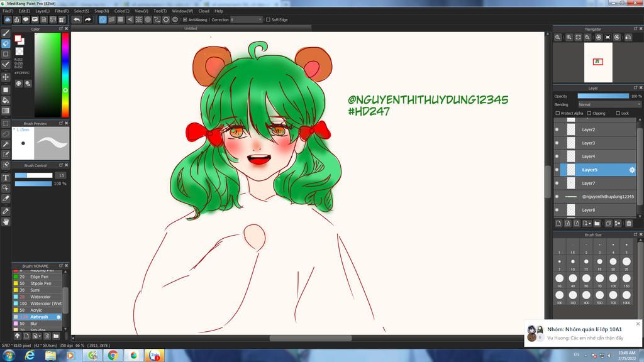This screenshot has height=362, width=644.
Task: Open the color palette icon in Color panel
Action: pos(19,84)
